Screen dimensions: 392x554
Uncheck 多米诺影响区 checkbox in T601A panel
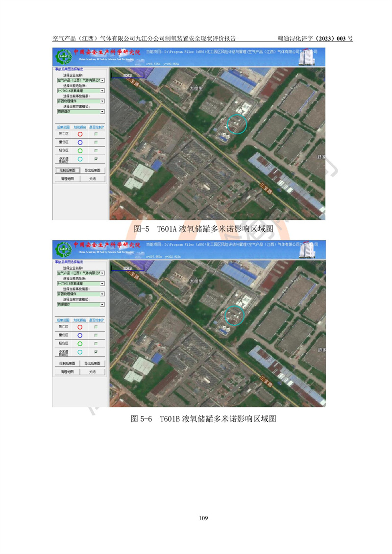point(96,159)
